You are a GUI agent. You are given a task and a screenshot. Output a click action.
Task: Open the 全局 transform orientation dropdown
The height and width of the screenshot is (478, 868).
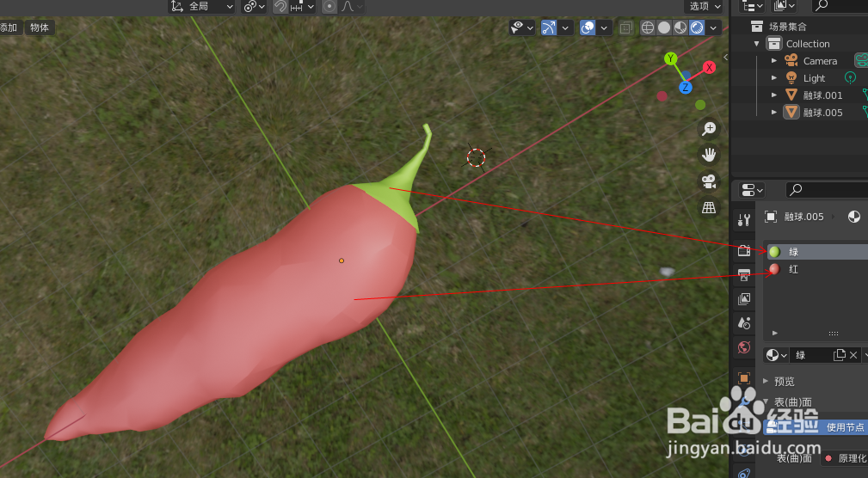[x=202, y=6]
